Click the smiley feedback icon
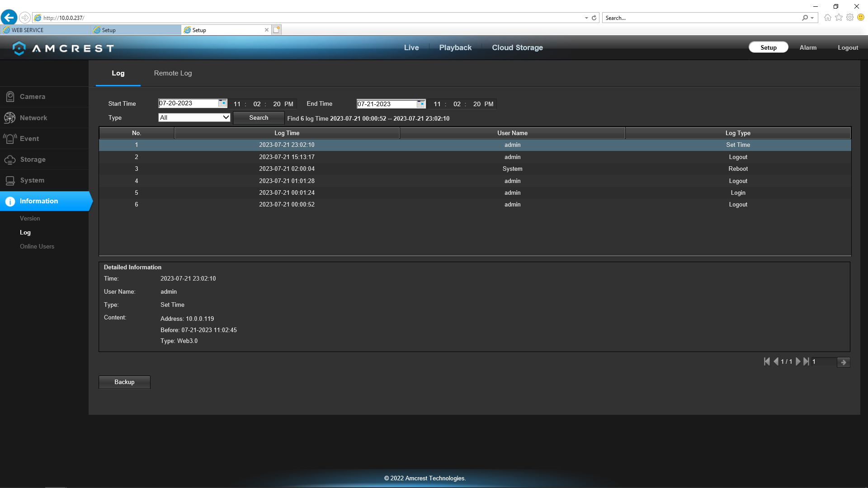The image size is (868, 488). pos(861,18)
